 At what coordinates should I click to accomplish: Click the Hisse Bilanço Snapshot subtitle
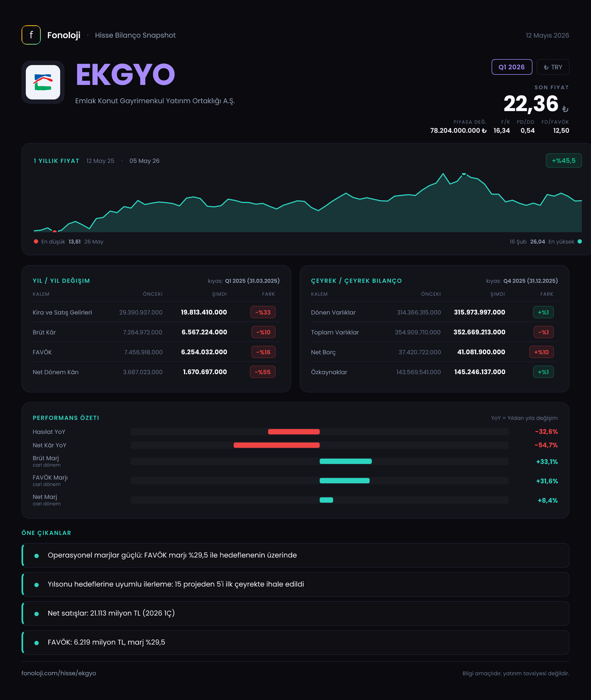pyautogui.click(x=135, y=35)
